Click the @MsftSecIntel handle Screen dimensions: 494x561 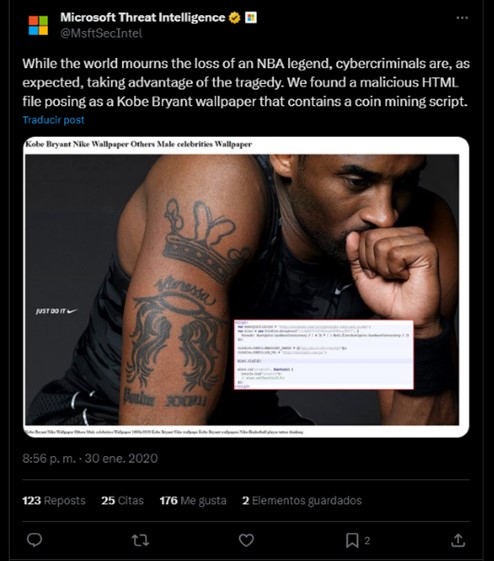click(x=101, y=33)
